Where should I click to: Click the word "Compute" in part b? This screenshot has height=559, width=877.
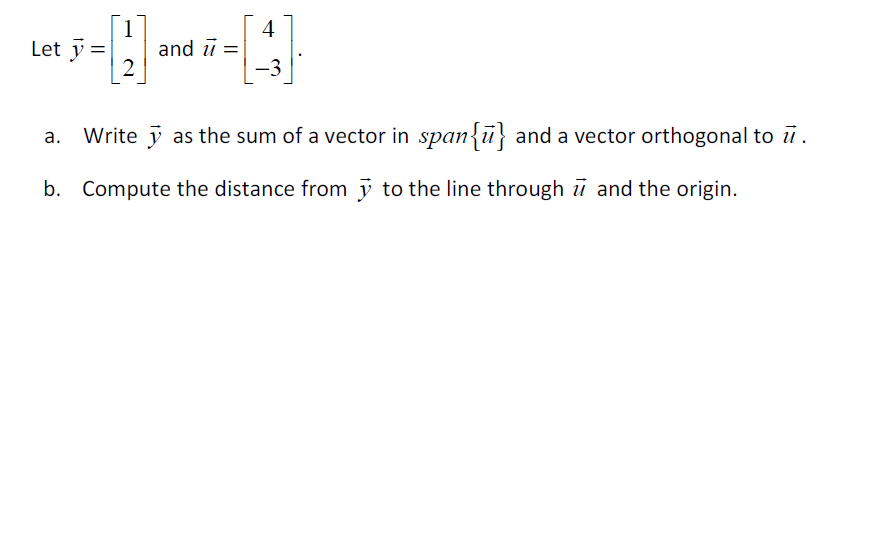click(127, 189)
